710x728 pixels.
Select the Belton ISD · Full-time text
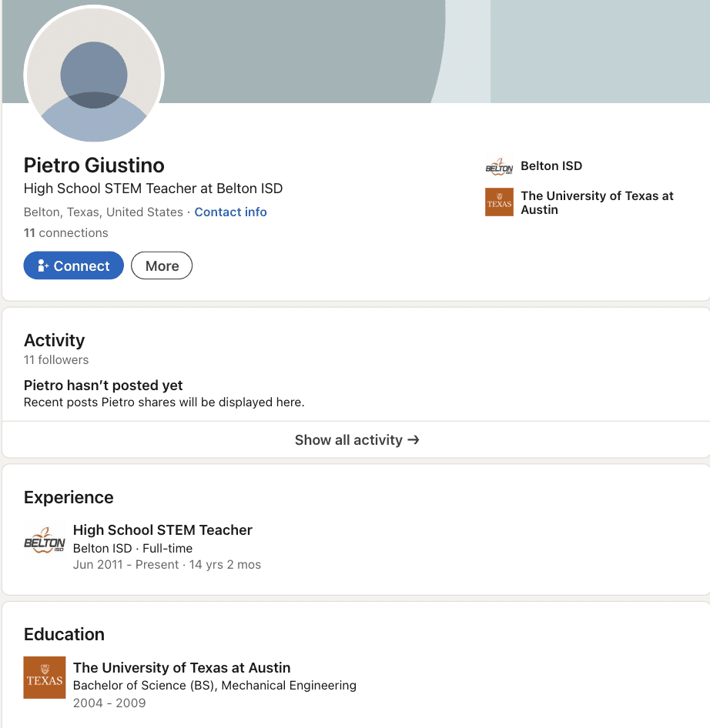pyautogui.click(x=133, y=549)
